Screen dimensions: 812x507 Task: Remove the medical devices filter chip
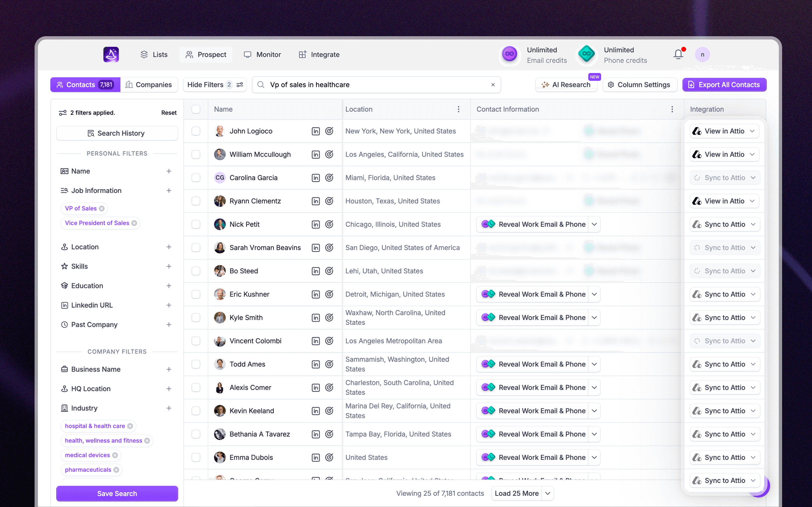(x=115, y=455)
